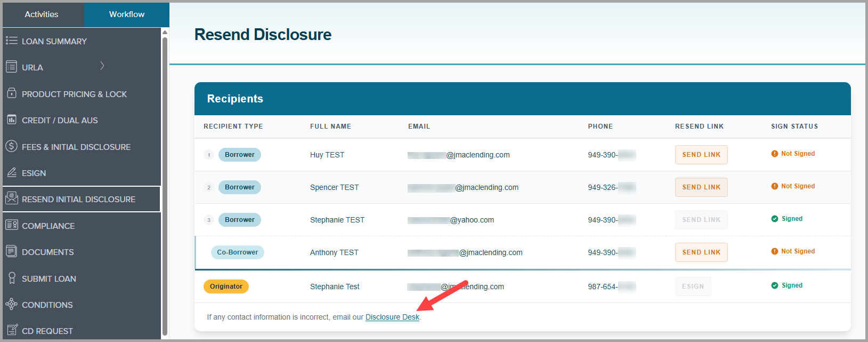Send link to co-borrower Anthony TEST
This screenshot has width=868, height=342.
point(701,252)
